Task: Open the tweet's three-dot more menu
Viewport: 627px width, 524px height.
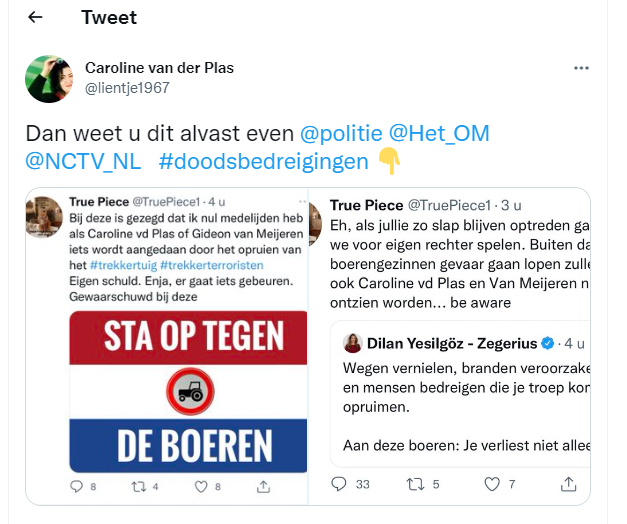Action: point(581,68)
